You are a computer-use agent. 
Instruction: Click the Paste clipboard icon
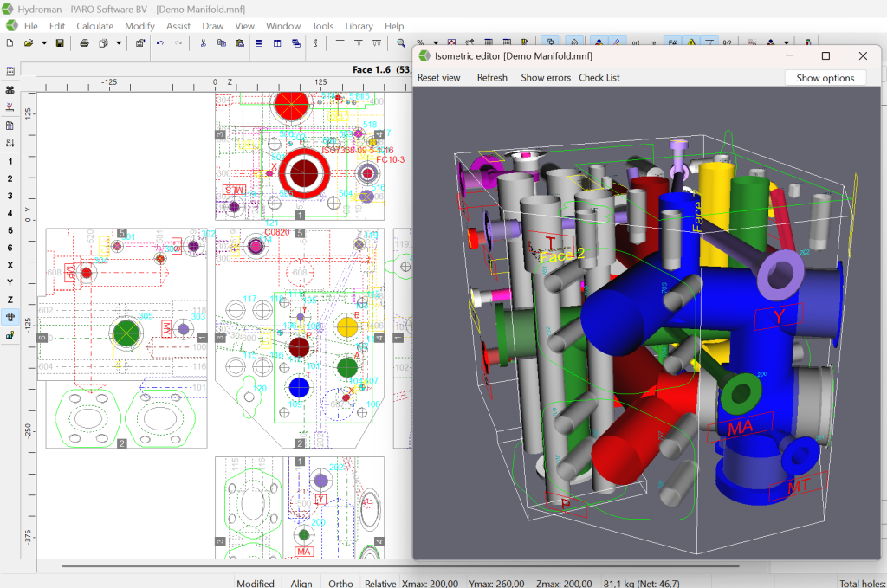coord(240,43)
